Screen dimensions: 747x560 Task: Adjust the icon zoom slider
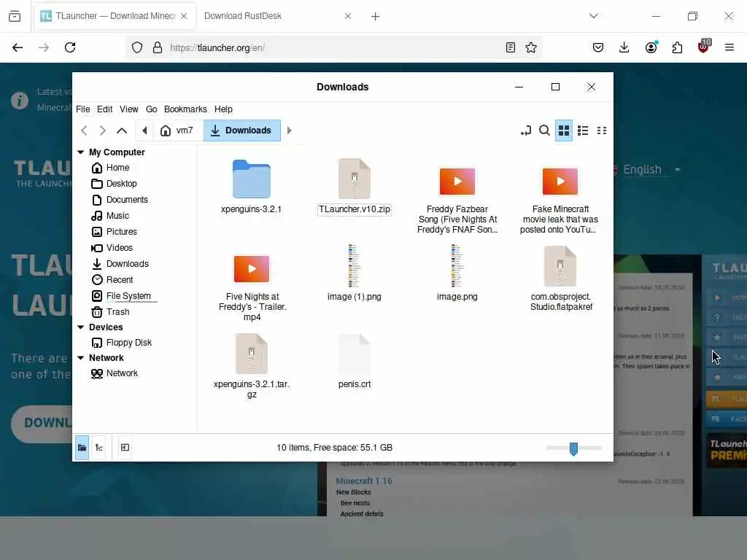pyautogui.click(x=574, y=448)
